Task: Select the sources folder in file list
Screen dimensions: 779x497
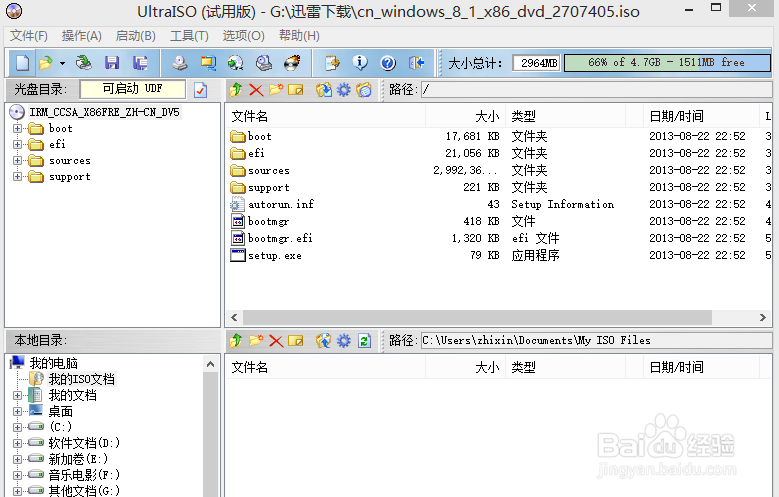Action: pos(268,170)
